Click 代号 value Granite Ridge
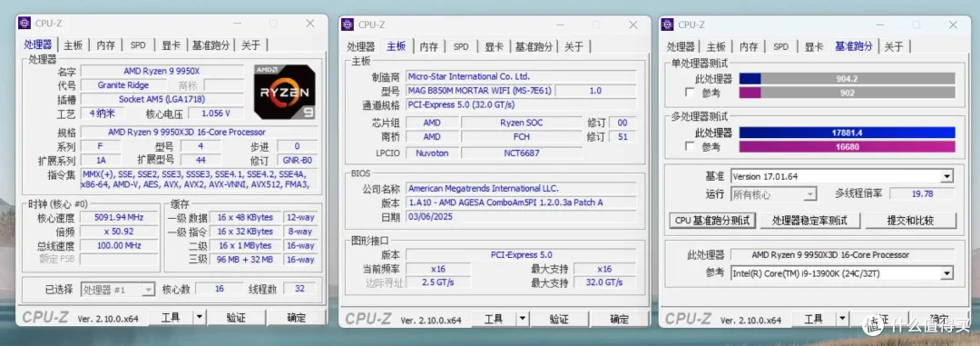Screen dimensions: 980x346 [x=123, y=85]
